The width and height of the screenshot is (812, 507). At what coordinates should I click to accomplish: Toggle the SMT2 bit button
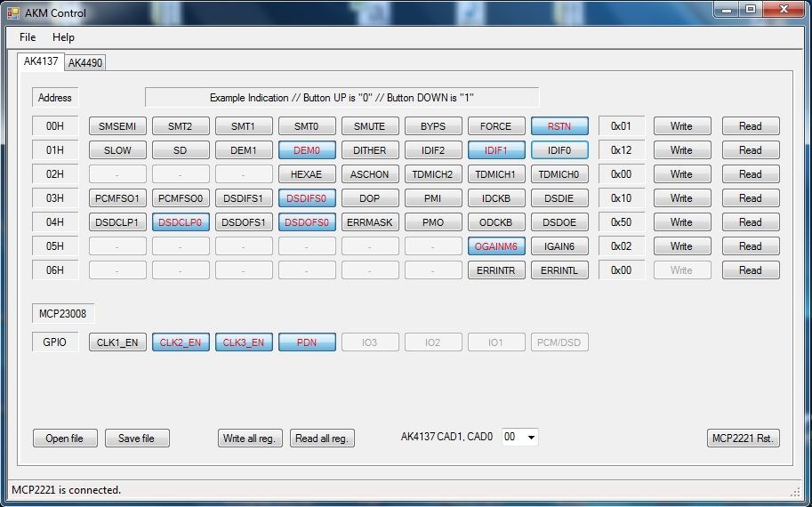point(181,125)
